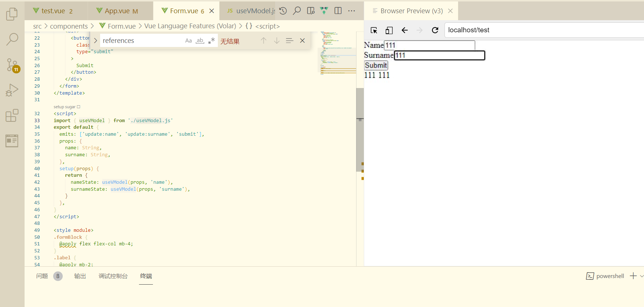Click the Surname input field in preview
This screenshot has width=644, height=307.
[x=439, y=55]
